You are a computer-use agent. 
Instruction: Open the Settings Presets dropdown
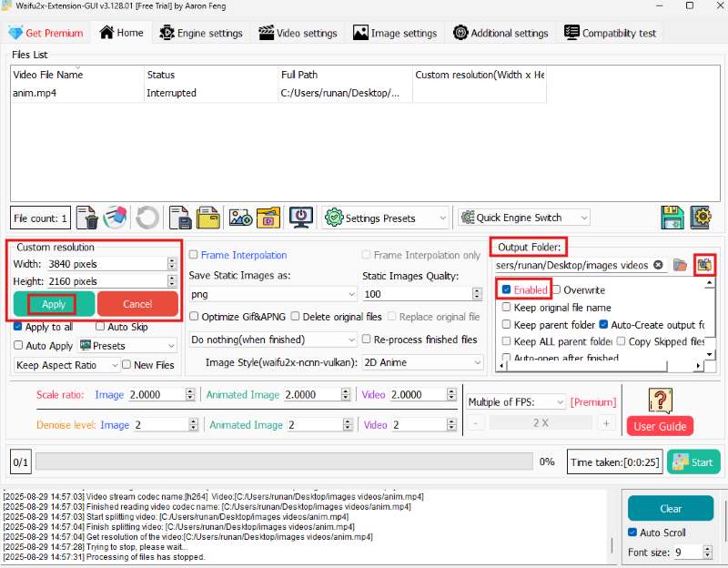pos(386,218)
